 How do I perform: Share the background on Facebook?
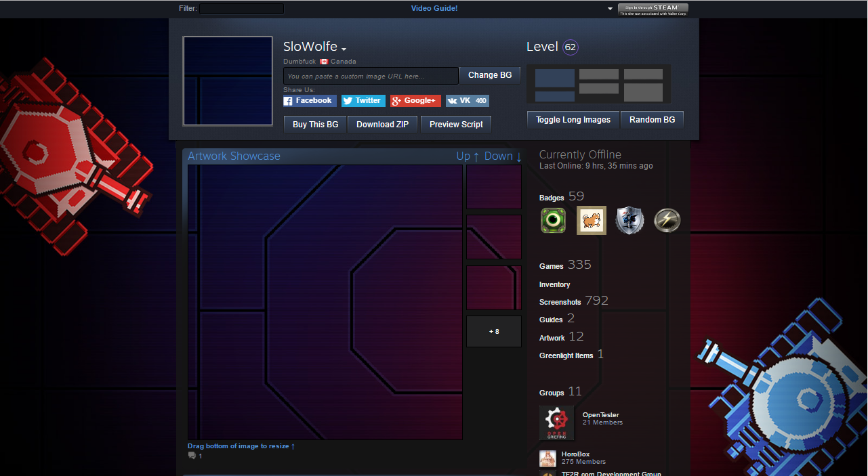pyautogui.click(x=310, y=101)
